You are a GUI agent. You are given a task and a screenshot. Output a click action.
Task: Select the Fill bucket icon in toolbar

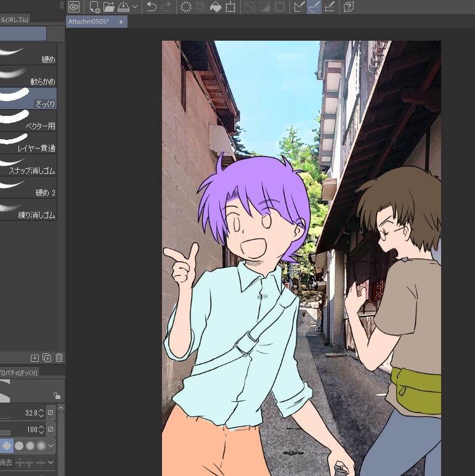tap(216, 7)
